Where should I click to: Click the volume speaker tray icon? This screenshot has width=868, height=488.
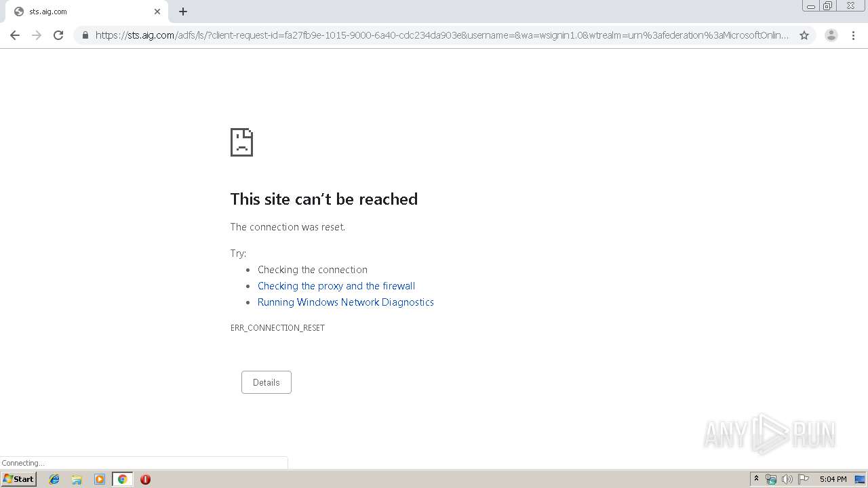[x=787, y=479]
